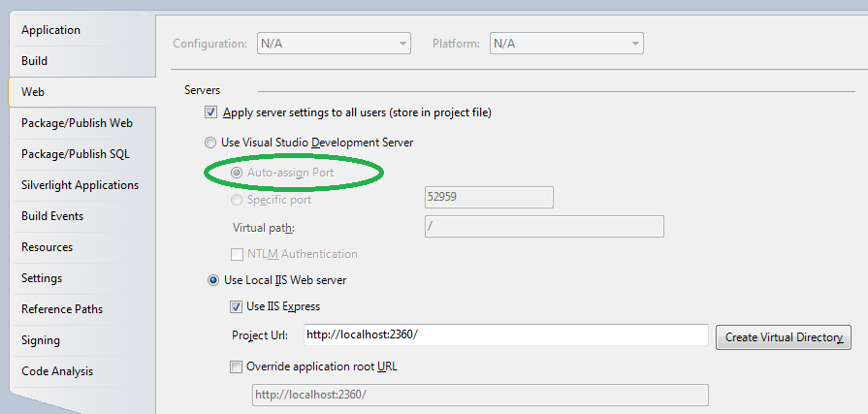Select the Package/Publish Web tab

point(77,123)
